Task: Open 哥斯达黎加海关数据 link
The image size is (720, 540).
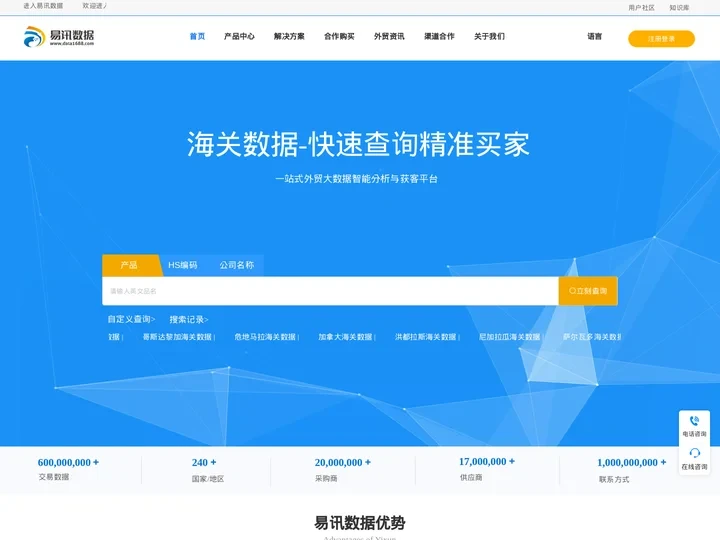Action: [177, 337]
